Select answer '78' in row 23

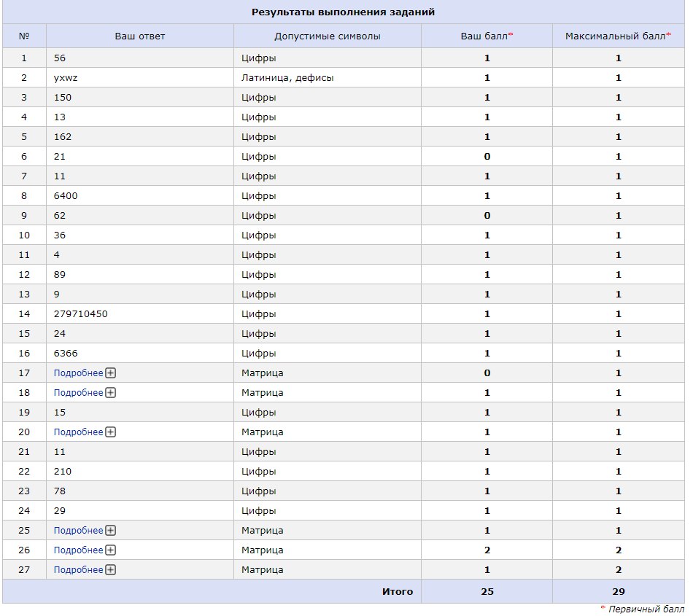(60, 491)
